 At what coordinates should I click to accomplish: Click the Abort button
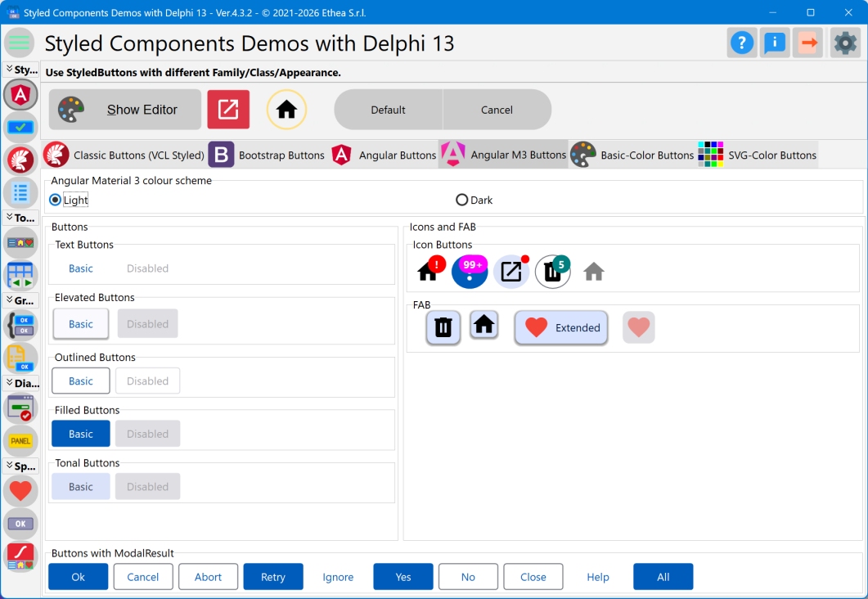click(x=208, y=577)
